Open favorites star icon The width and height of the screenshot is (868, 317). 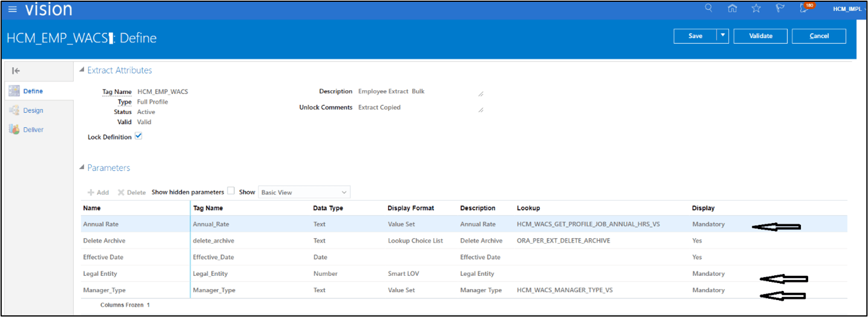(756, 8)
